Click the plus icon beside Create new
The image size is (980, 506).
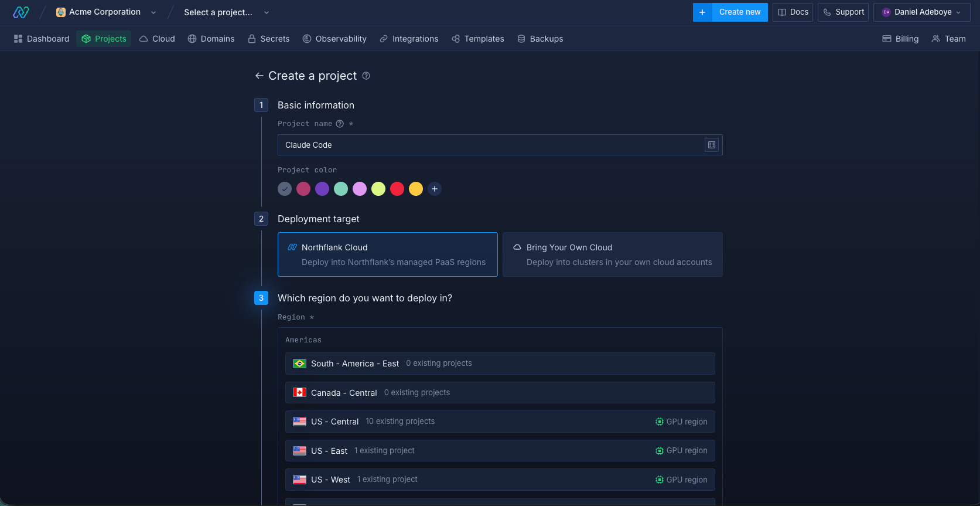tap(702, 12)
